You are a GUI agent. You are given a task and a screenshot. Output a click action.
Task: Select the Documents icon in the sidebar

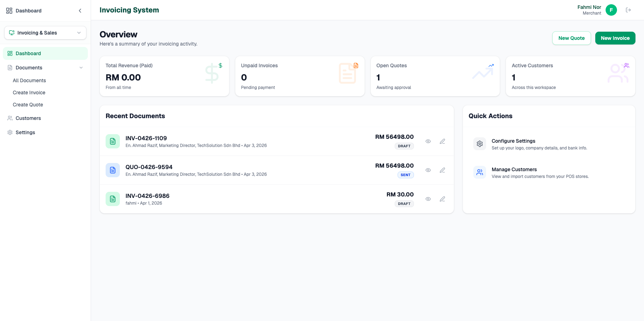pyautogui.click(x=9, y=67)
